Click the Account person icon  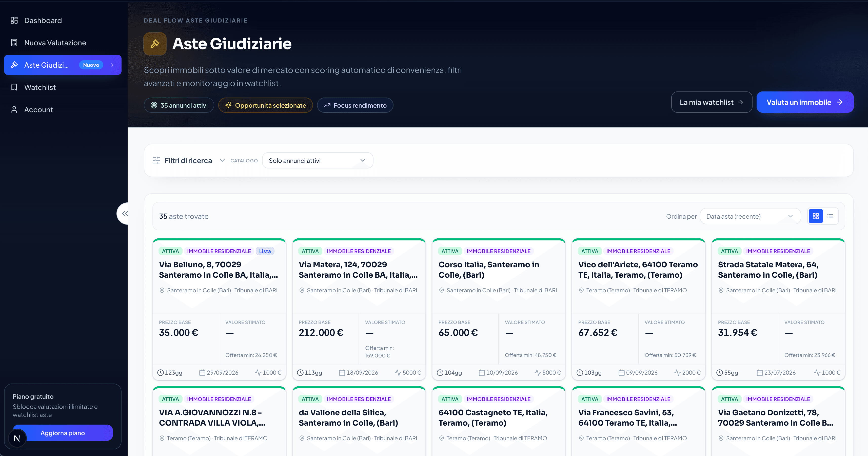[14, 109]
